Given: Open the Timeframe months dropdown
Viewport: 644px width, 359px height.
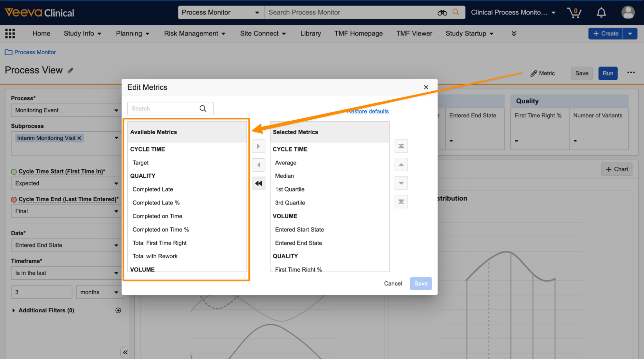Looking at the screenshot, I should coord(99,292).
